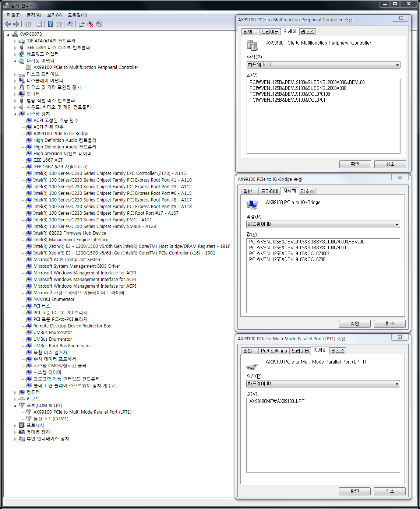Open the 파일(F) menu
The width and height of the screenshot is (420, 509).
[x=14, y=15]
